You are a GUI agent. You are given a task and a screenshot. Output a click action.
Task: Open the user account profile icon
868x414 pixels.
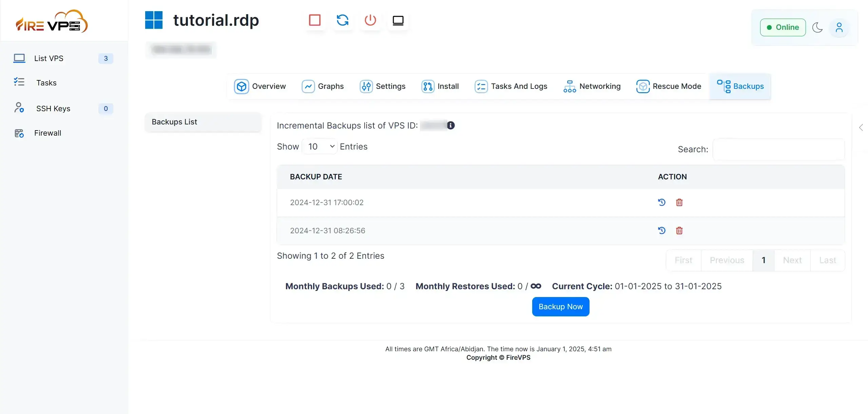tap(840, 27)
